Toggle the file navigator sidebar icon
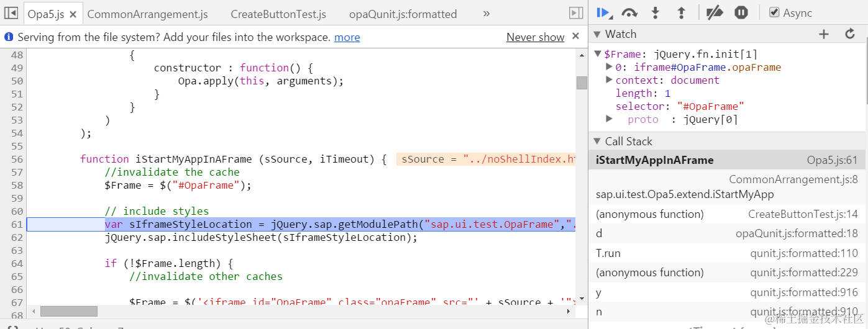The height and width of the screenshot is (329, 868). coord(11,13)
